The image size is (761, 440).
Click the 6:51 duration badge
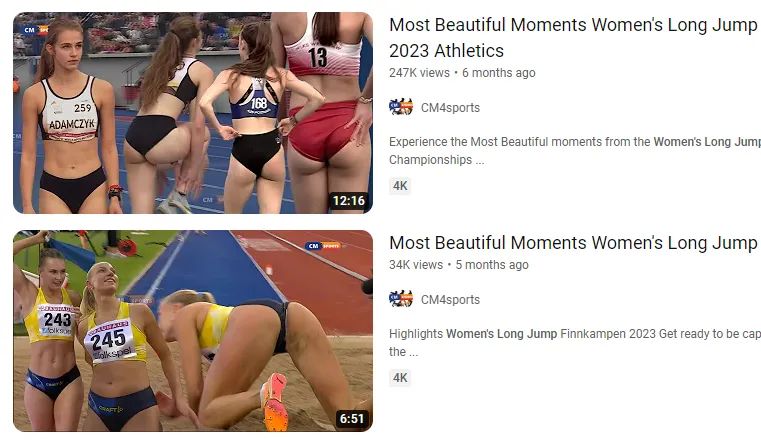[351, 419]
